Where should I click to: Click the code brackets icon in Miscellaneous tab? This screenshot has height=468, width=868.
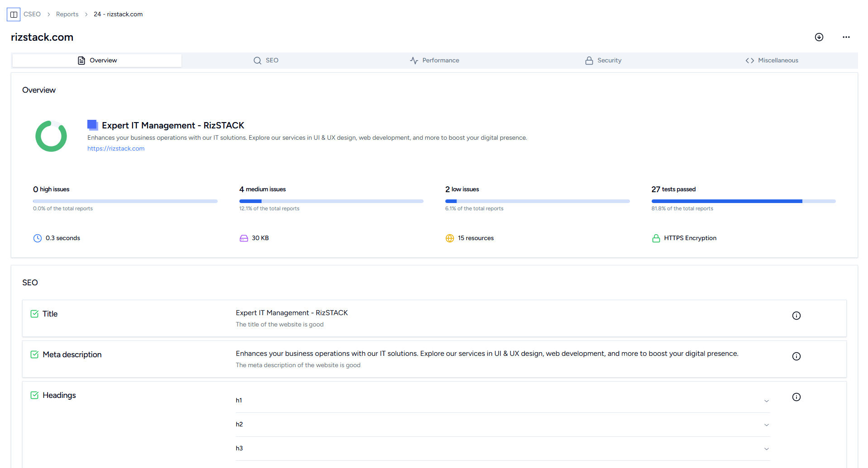(x=749, y=61)
